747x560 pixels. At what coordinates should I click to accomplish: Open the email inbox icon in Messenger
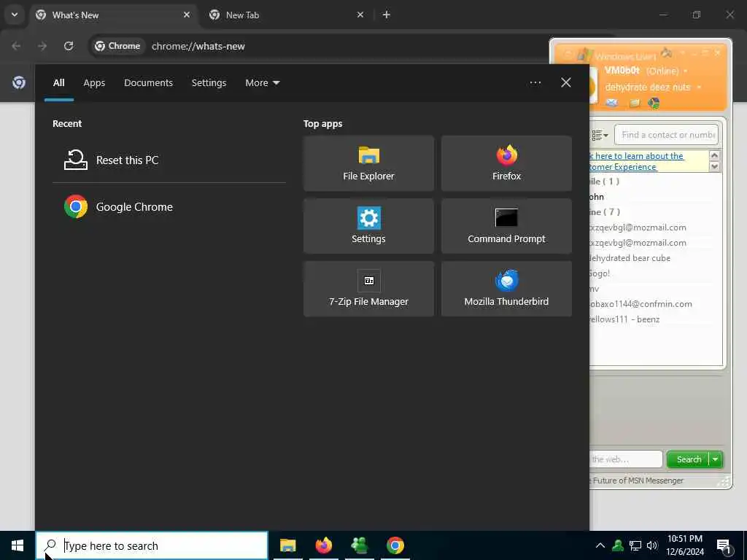[x=612, y=103]
